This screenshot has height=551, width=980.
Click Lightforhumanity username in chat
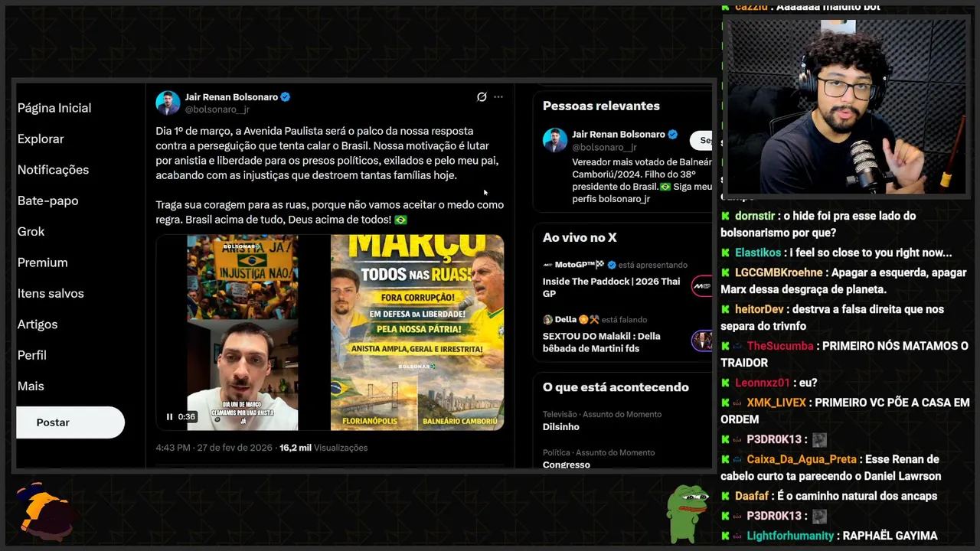pyautogui.click(x=789, y=536)
